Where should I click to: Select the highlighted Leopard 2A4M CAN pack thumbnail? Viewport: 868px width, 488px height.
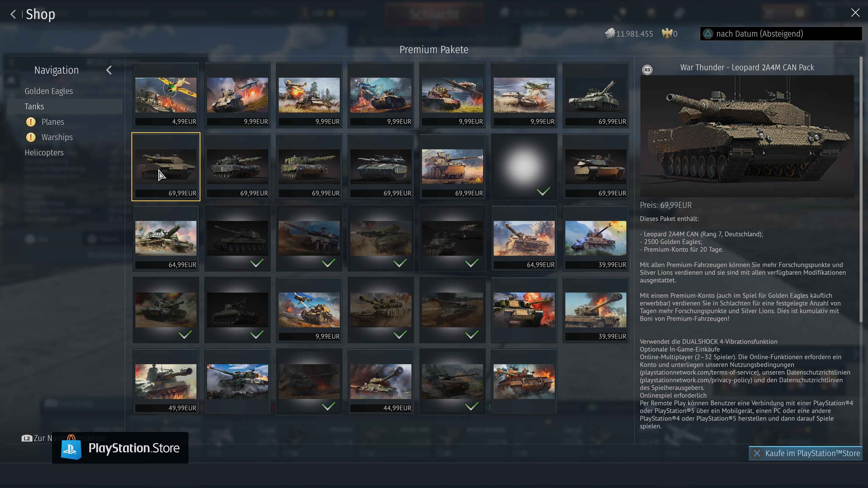(x=165, y=166)
